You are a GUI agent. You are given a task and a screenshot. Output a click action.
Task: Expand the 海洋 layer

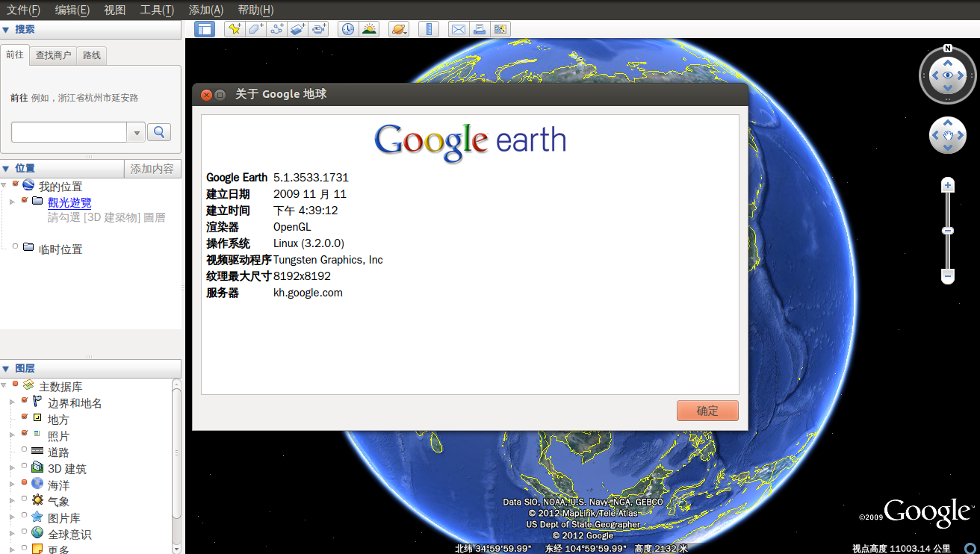(12, 485)
